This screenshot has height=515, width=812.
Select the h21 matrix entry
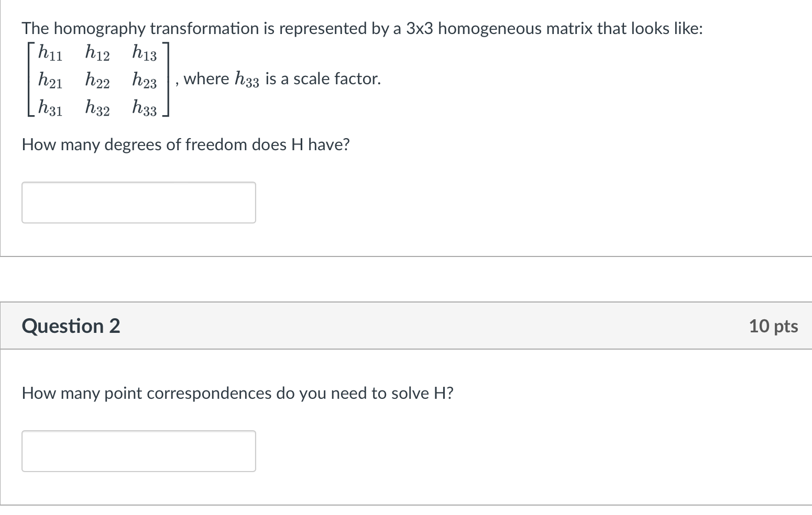click(x=49, y=80)
